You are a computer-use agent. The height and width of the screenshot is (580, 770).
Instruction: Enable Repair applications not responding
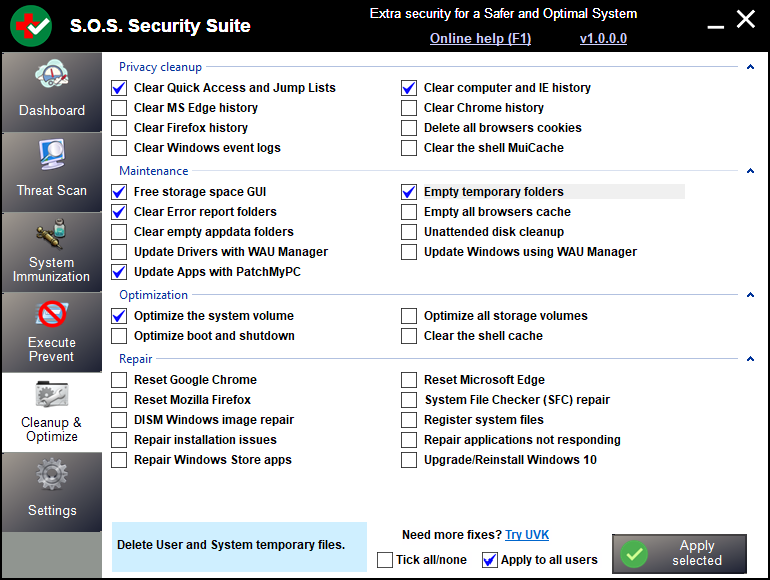pyautogui.click(x=409, y=440)
